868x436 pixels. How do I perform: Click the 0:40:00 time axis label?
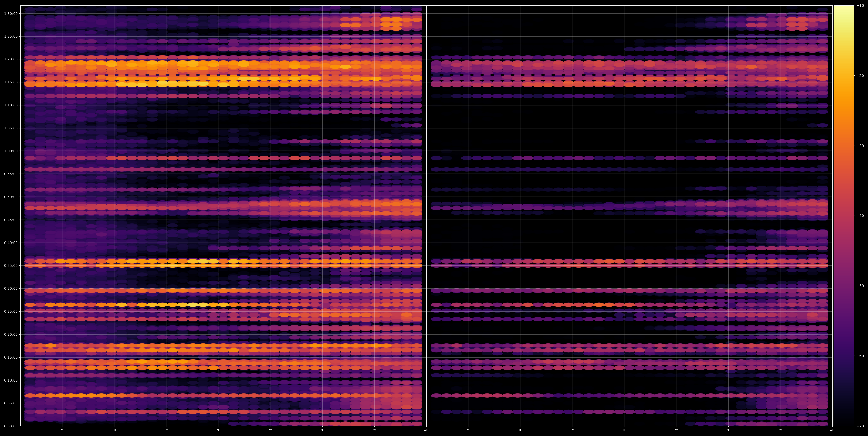tap(11, 243)
